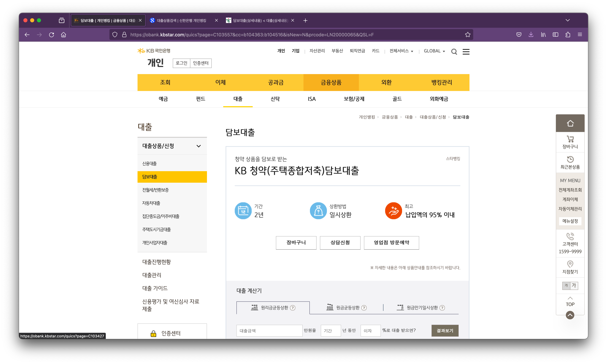607x364 pixels.
Task: Click the search magnifier icon in header
Action: (454, 52)
